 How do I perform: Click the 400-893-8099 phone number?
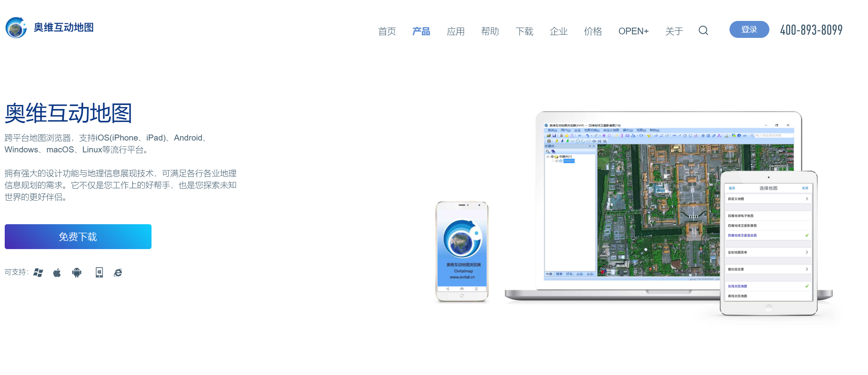(811, 30)
